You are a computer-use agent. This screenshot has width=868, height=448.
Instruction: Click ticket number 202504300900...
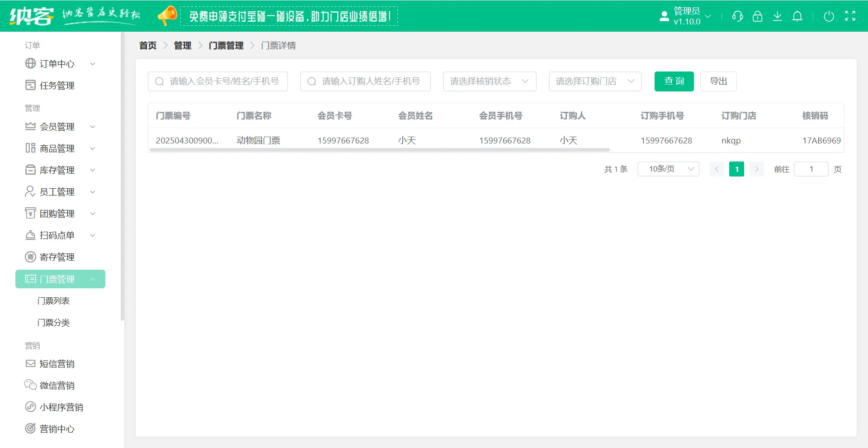(x=187, y=141)
